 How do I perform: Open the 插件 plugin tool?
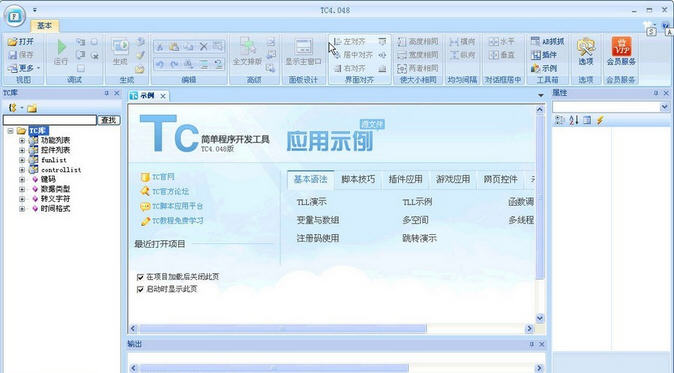544,55
